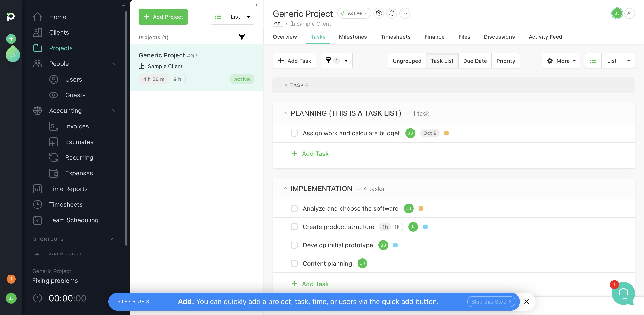Check off Assign work and calculate budget
This screenshot has height=315, width=644.
294,133
